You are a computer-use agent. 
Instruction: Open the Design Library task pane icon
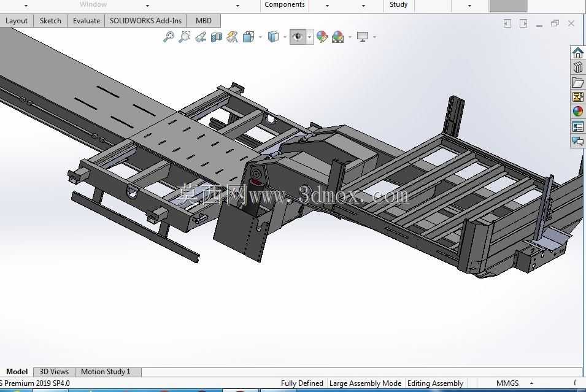point(578,67)
